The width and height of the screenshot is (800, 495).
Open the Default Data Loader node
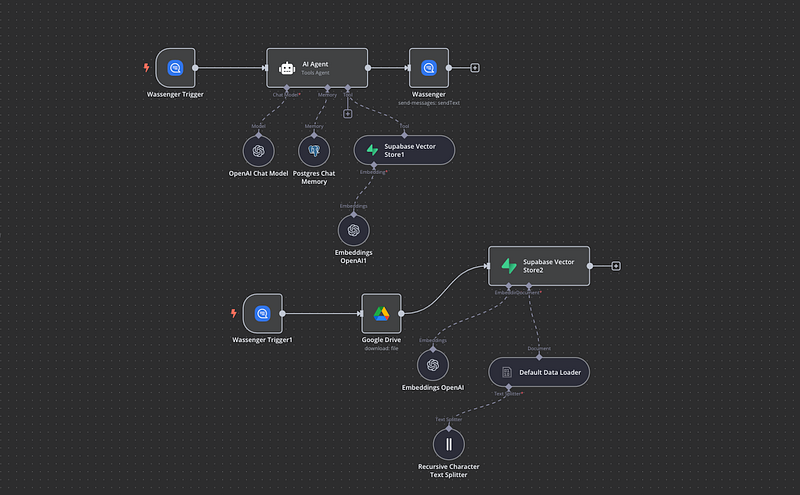click(x=538, y=372)
